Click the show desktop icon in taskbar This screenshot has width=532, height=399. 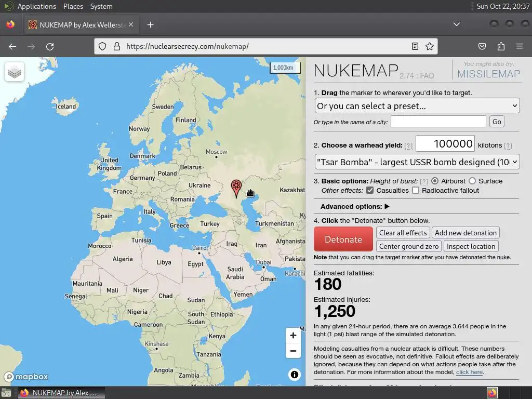pyautogui.click(x=6, y=393)
